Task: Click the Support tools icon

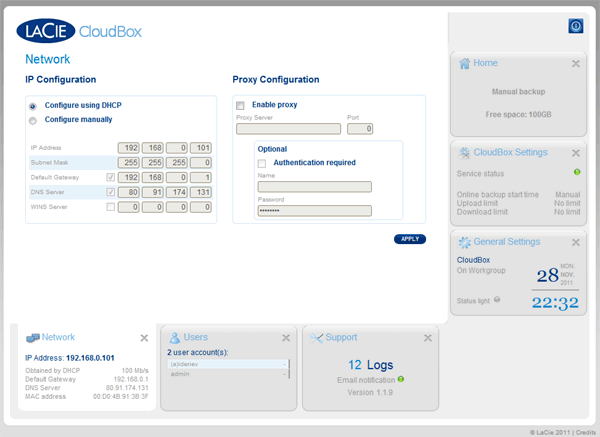Action: 316,338
